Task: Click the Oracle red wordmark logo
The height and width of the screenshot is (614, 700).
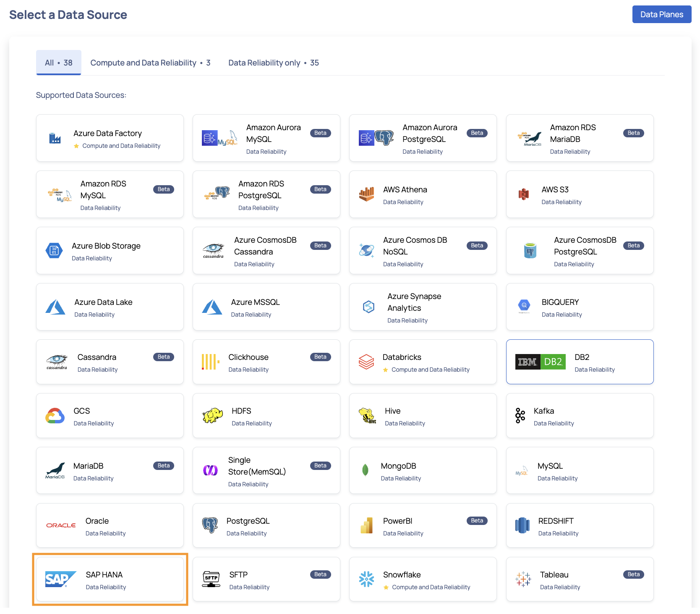Action: click(61, 525)
